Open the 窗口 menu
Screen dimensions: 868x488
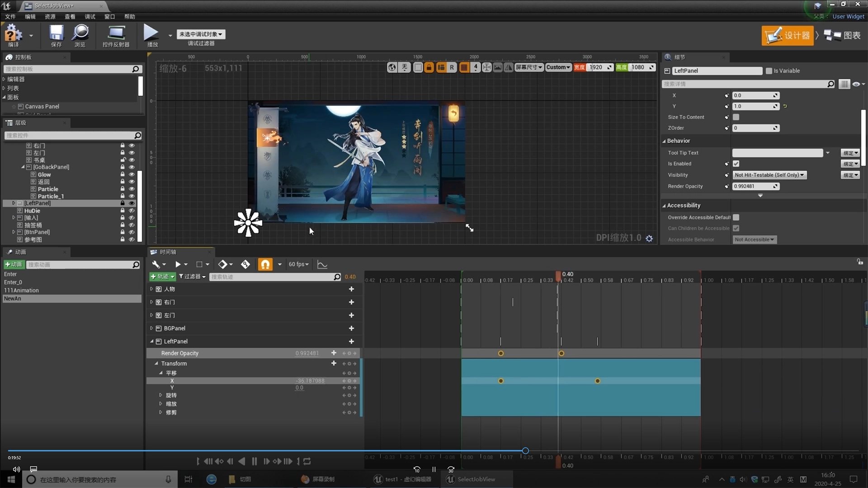click(x=109, y=17)
